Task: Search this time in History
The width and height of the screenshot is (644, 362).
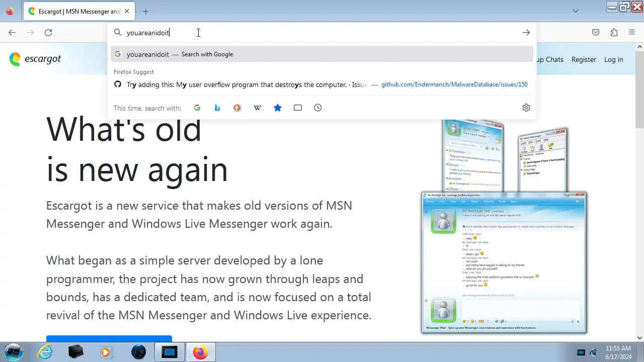Action: pos(318,108)
